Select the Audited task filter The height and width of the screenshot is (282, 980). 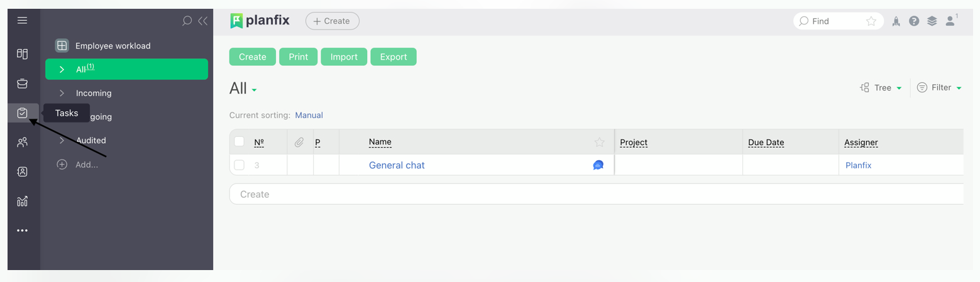(x=91, y=141)
